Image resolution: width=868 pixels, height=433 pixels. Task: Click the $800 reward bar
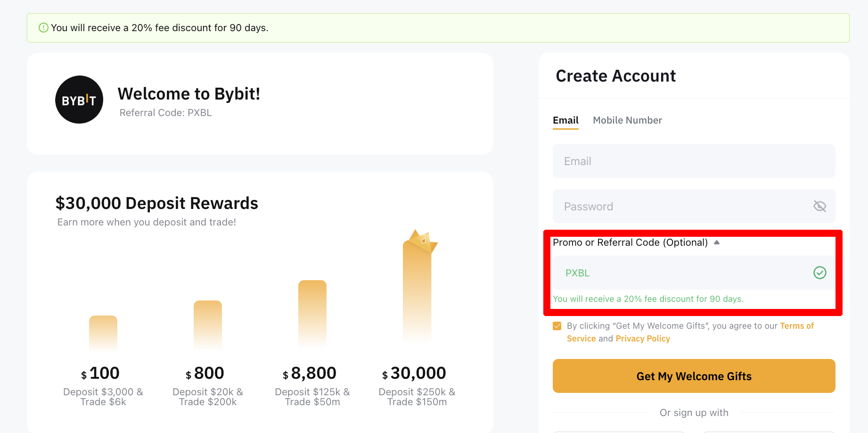point(208,325)
